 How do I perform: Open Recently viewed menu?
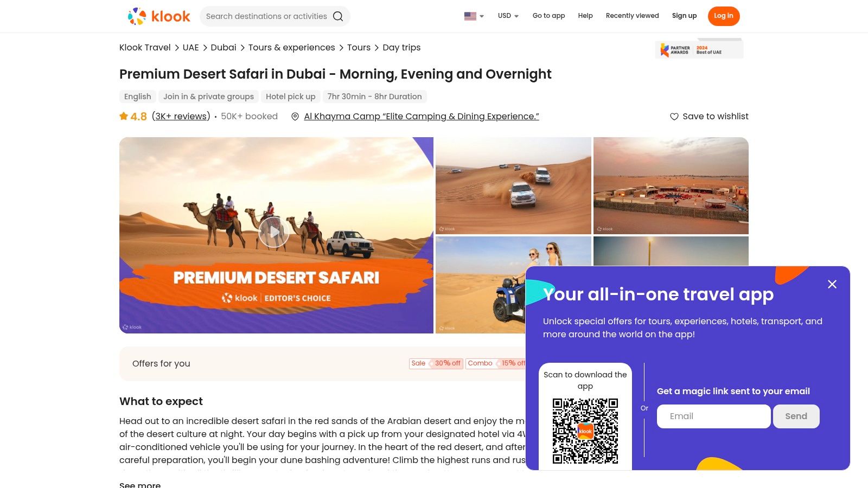coord(632,16)
